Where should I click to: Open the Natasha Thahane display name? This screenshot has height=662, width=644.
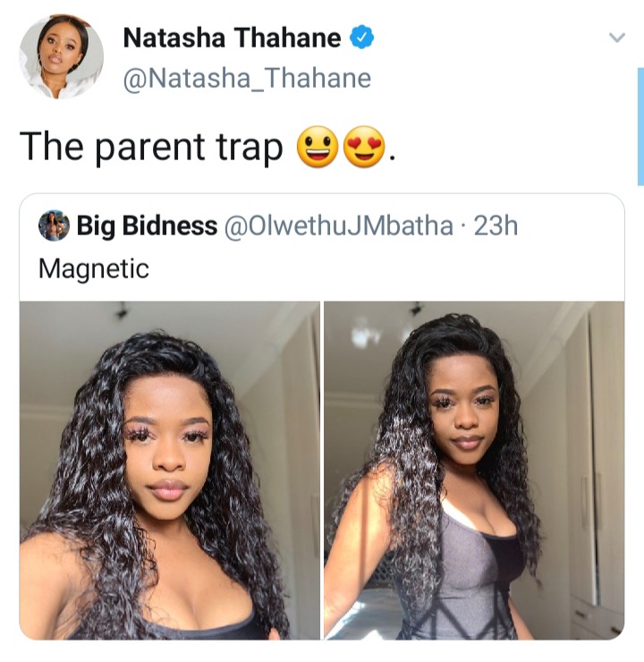233,38
